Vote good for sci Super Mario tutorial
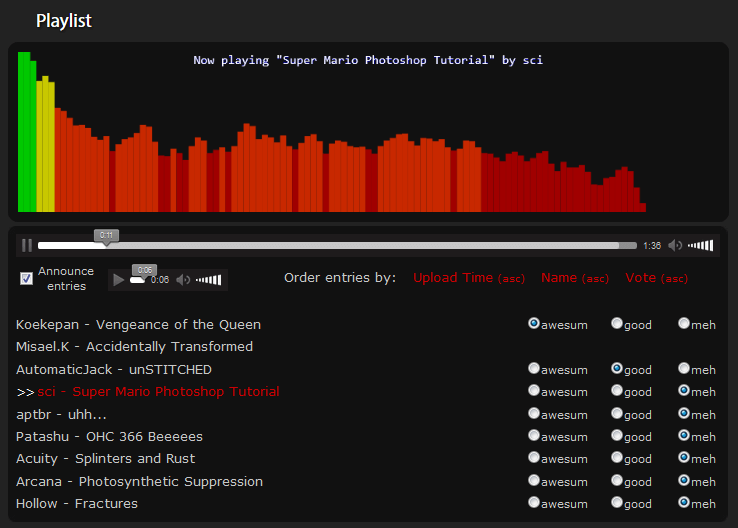 (617, 390)
